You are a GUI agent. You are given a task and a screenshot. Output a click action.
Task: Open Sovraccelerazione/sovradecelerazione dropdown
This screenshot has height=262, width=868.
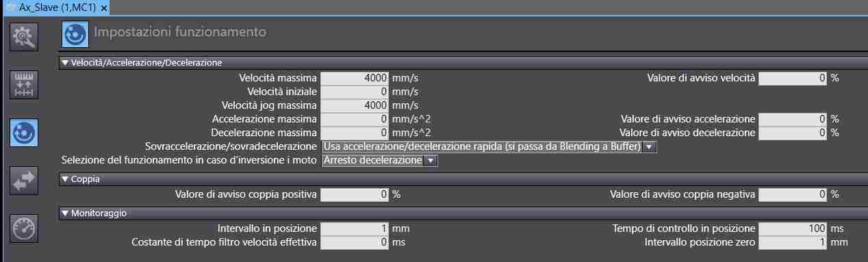(x=489, y=146)
